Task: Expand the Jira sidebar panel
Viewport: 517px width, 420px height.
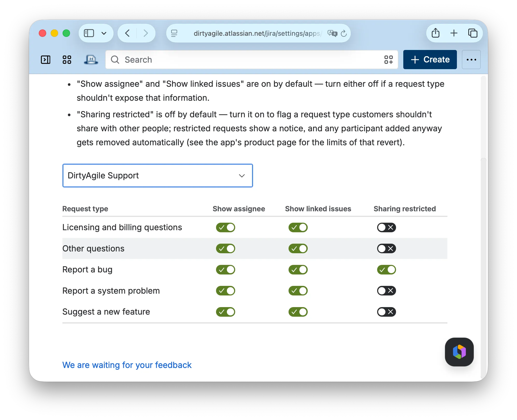Action: [x=46, y=60]
